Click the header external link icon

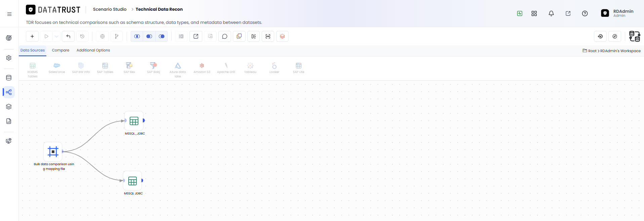[x=568, y=13]
